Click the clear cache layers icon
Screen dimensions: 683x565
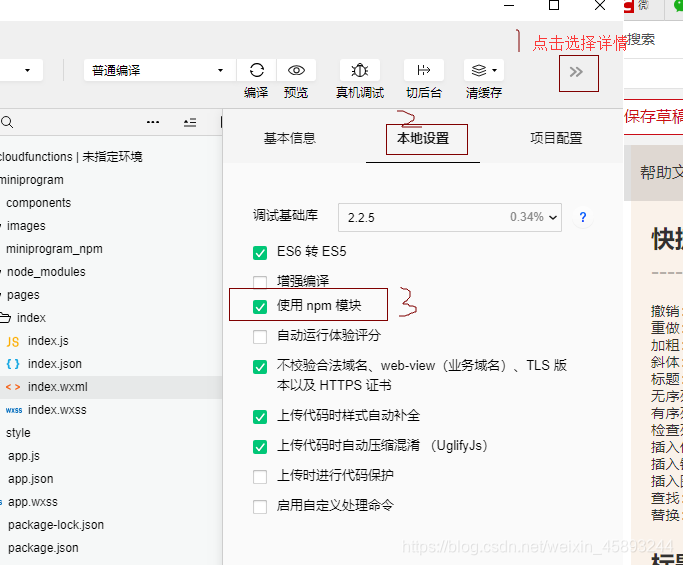(x=479, y=70)
